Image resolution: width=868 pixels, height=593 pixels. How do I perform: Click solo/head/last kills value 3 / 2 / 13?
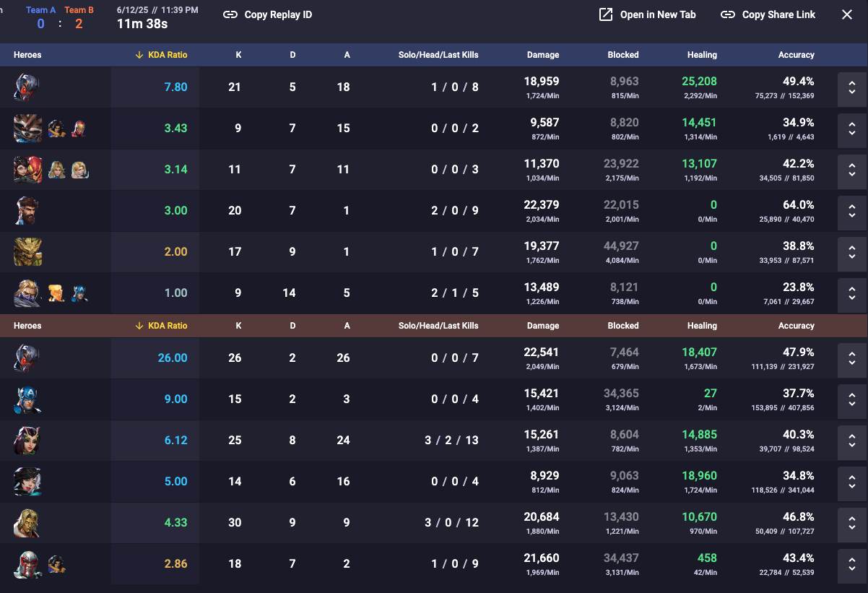click(451, 441)
